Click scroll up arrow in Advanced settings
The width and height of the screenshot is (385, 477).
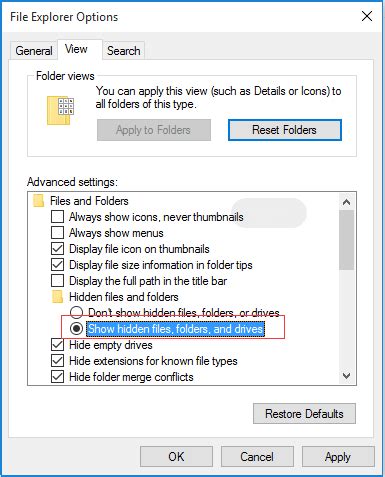[346, 202]
